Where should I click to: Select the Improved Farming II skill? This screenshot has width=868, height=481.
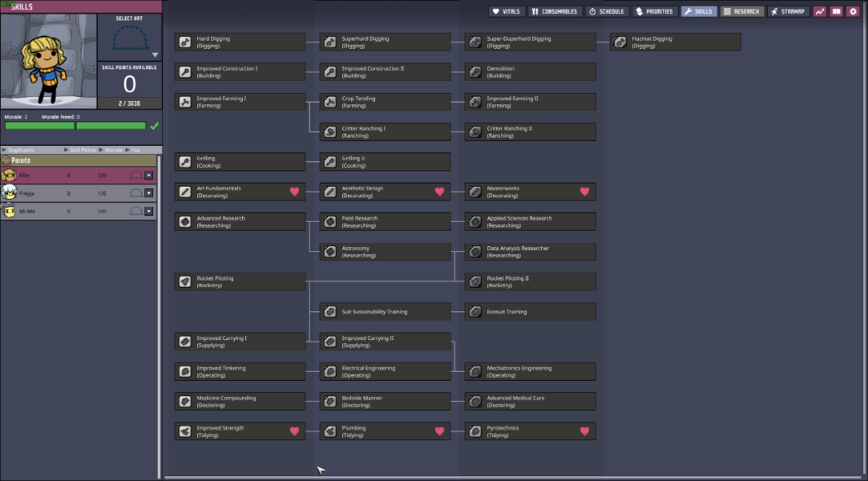click(x=531, y=102)
